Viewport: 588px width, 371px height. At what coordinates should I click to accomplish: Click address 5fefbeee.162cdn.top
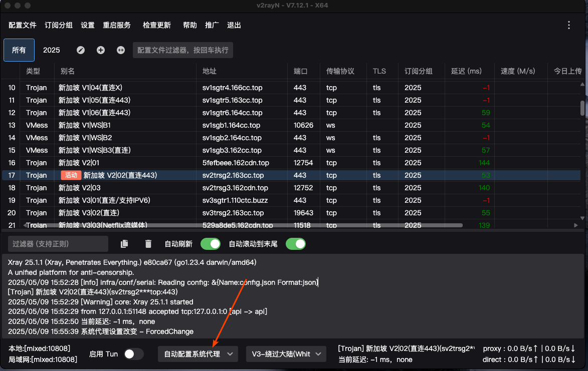pos(236,163)
